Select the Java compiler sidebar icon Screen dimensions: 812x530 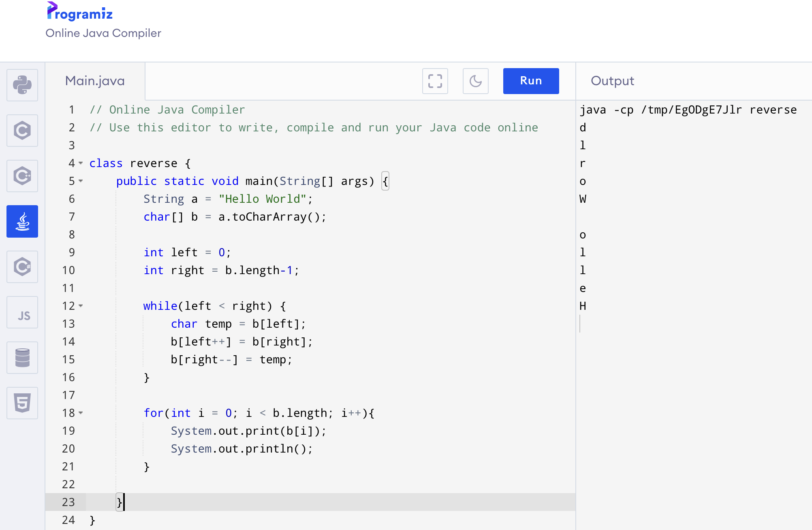tap(22, 221)
